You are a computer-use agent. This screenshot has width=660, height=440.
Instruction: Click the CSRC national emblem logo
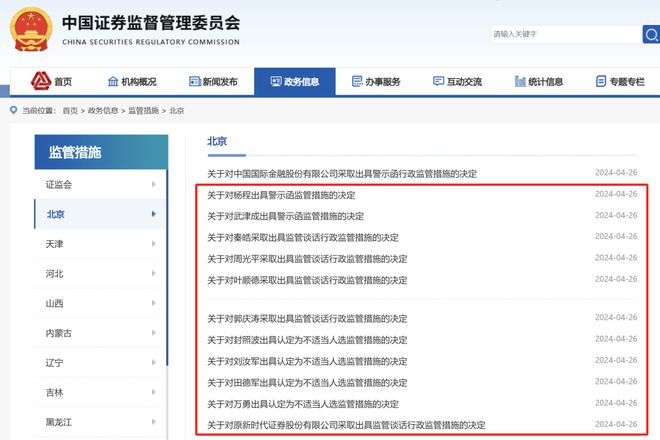(x=31, y=29)
